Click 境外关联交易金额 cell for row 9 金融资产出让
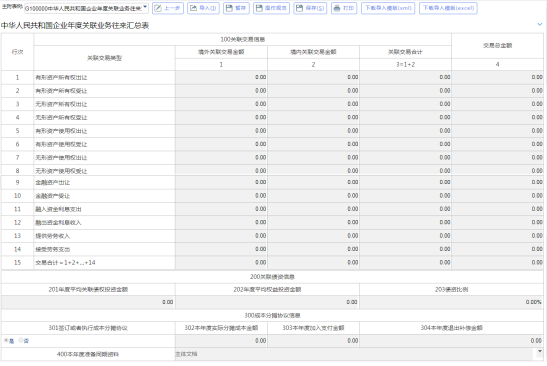 click(x=221, y=182)
